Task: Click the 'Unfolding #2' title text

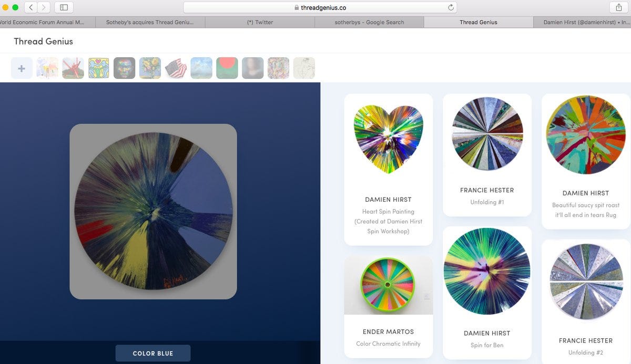Action: click(586, 352)
